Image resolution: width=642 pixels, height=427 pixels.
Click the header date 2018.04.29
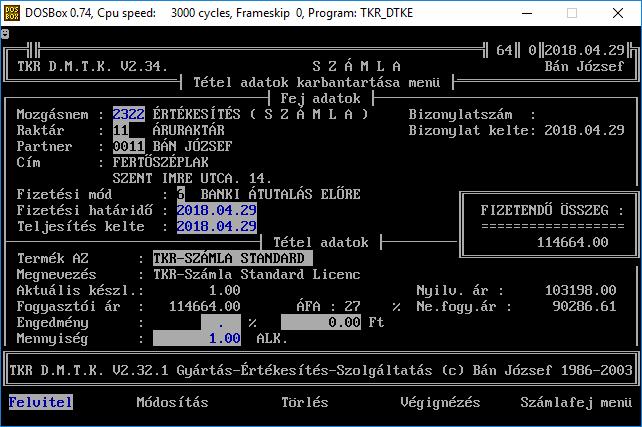coord(584,50)
